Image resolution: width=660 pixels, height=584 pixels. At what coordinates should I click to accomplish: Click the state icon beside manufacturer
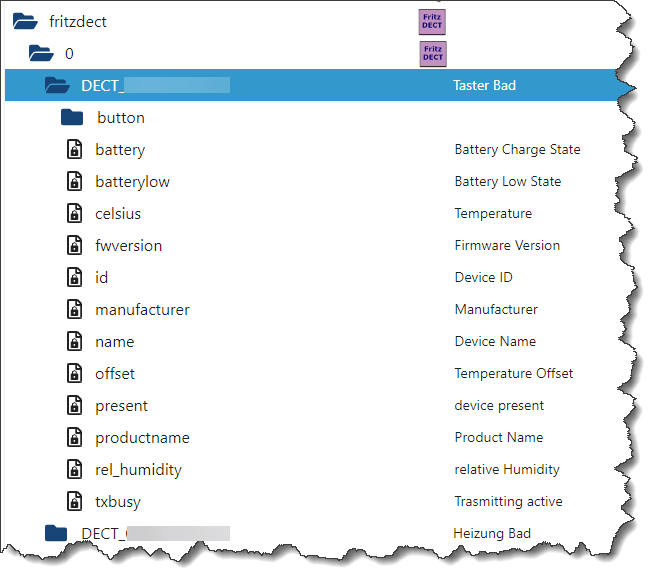click(x=74, y=310)
